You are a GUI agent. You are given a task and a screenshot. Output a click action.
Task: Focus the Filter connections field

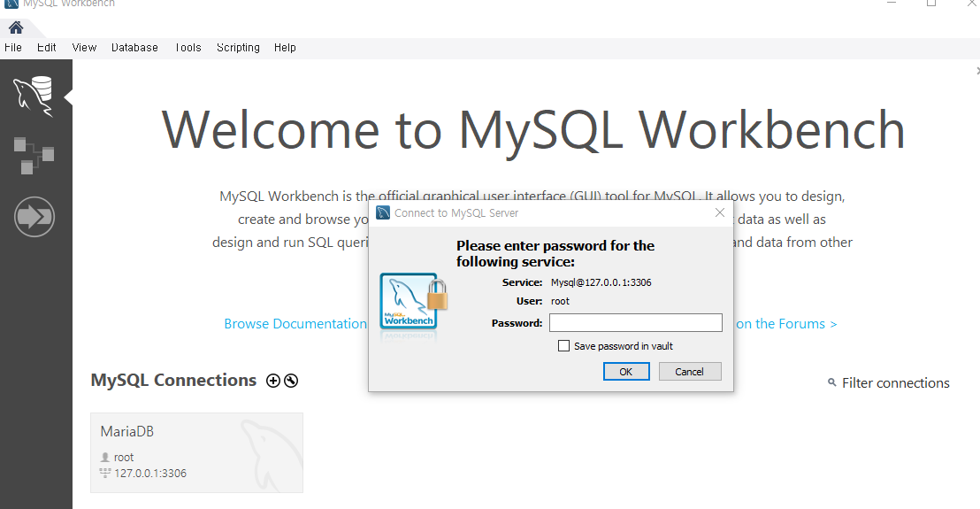coord(896,382)
